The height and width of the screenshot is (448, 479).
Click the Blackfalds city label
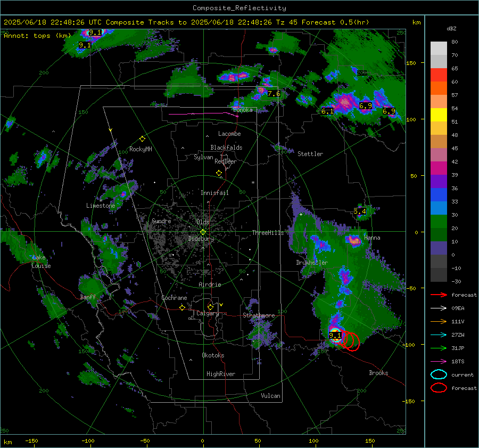point(226,148)
